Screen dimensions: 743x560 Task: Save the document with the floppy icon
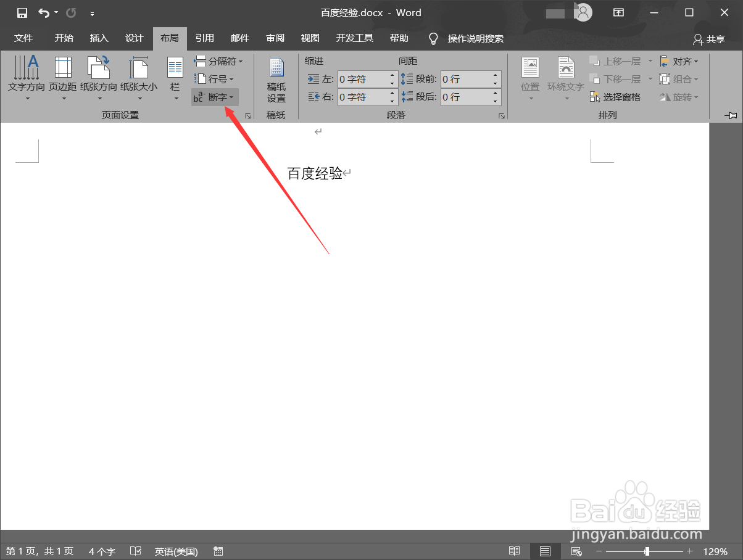pyautogui.click(x=22, y=12)
